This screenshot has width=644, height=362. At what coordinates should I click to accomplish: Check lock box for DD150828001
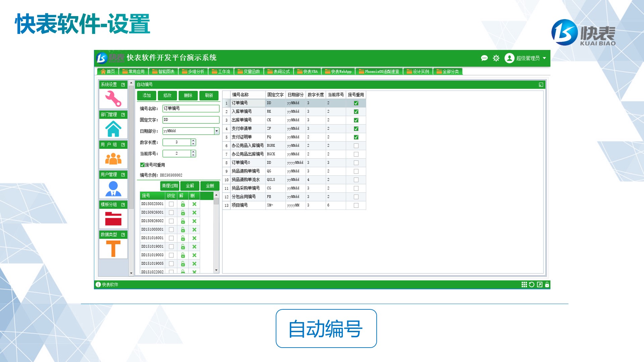pyautogui.click(x=171, y=204)
